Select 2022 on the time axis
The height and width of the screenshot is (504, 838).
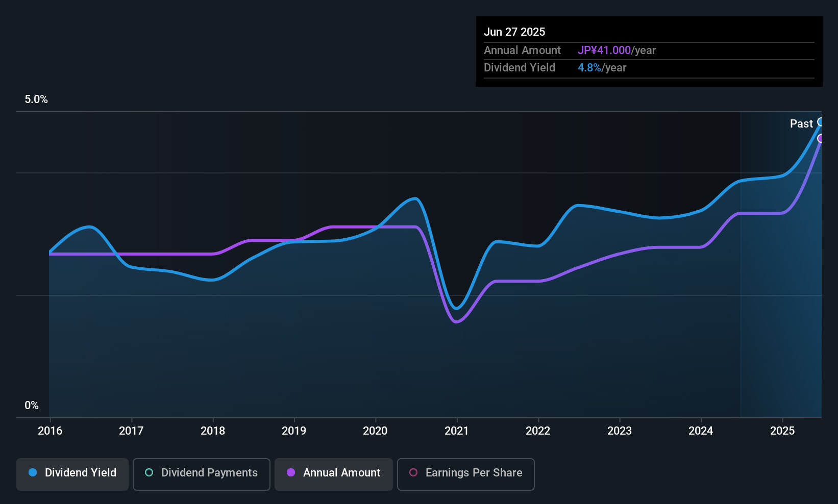(538, 431)
